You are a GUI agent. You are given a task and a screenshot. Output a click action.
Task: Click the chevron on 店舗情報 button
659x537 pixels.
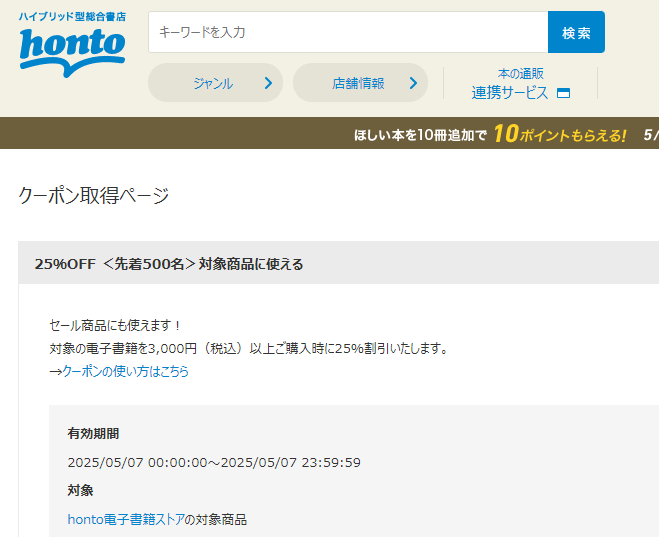tap(413, 83)
